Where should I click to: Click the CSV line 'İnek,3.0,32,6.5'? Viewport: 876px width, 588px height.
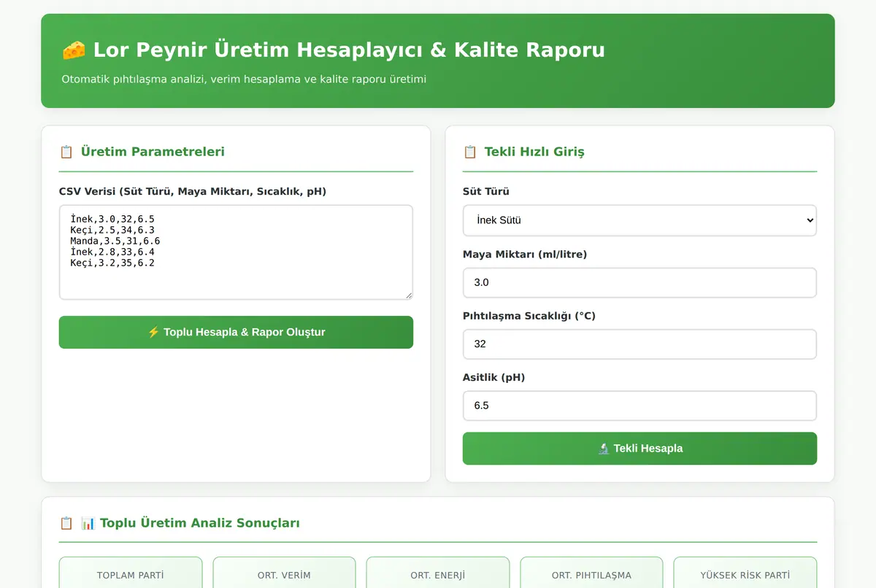pyautogui.click(x=112, y=219)
